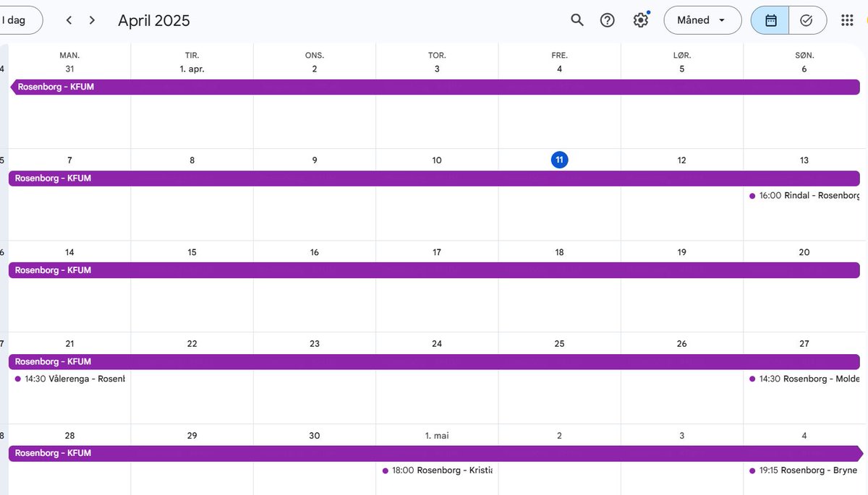Select date 1. apr.
This screenshot has width=868, height=495.
192,69
